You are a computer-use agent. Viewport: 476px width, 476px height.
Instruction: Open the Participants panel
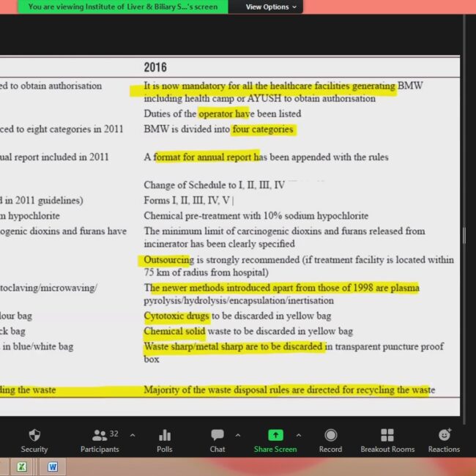100,440
